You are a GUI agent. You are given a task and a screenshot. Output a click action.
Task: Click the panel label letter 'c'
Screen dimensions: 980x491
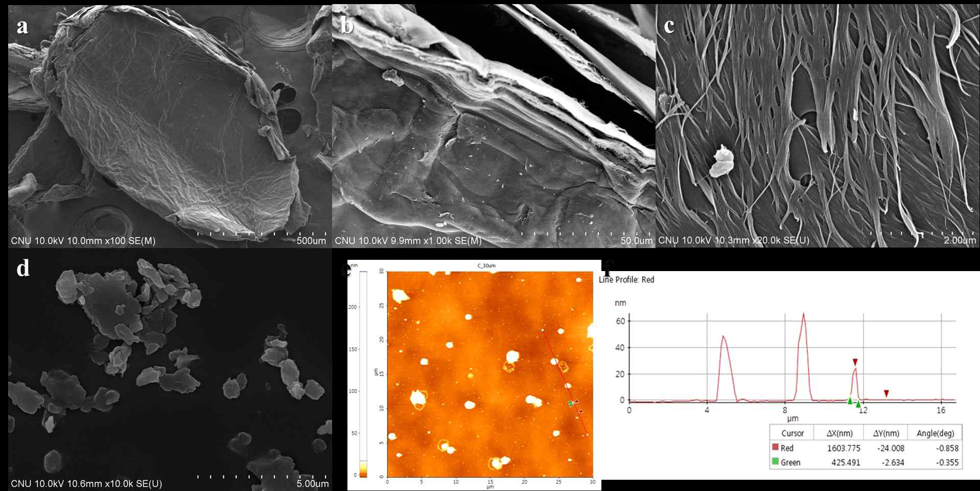(x=669, y=26)
